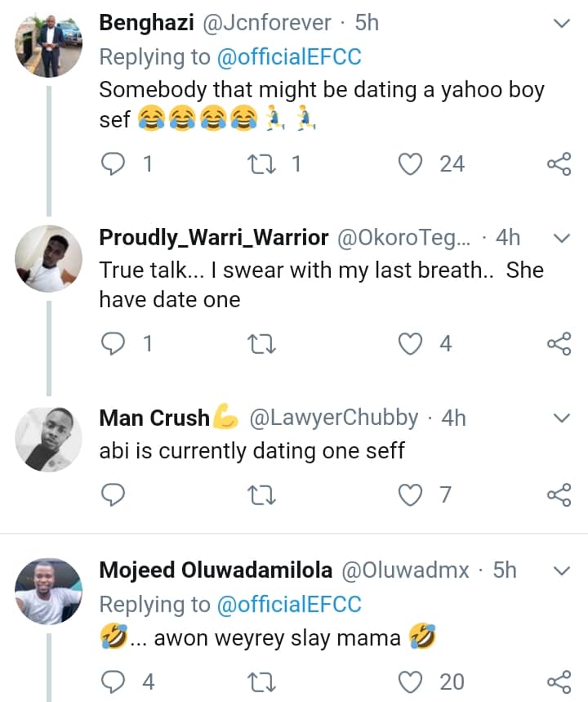Share Man Crush's tweet
Viewport: 588px width, 702px height.
pyautogui.click(x=559, y=495)
